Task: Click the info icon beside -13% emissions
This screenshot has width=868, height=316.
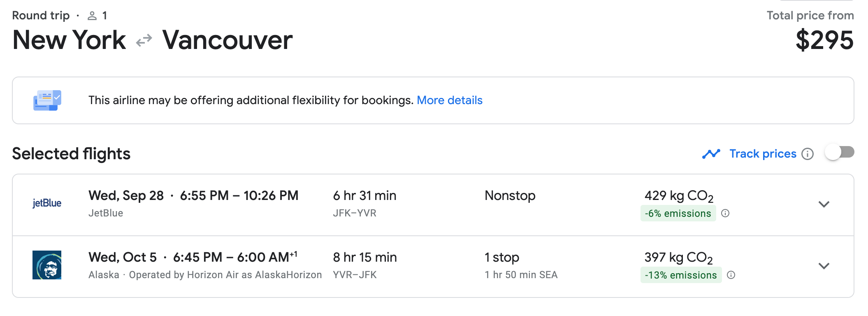Action: (731, 275)
